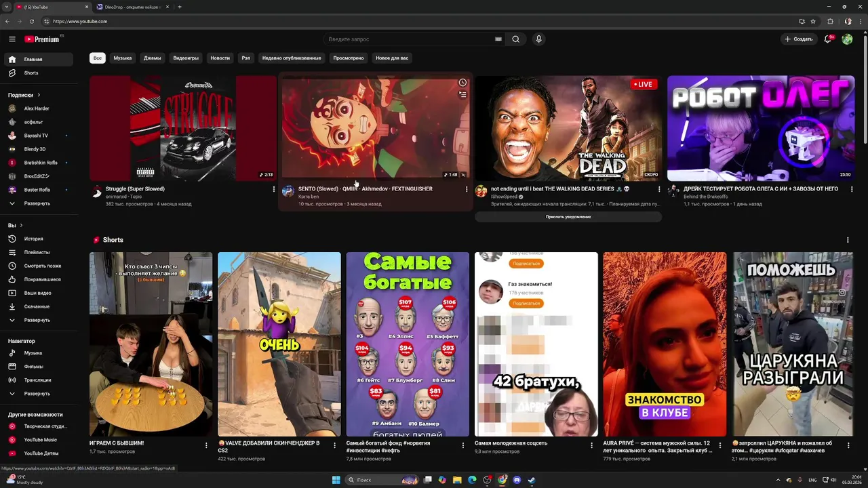
Task: Open YouTube Детям link
Action: pos(38,453)
